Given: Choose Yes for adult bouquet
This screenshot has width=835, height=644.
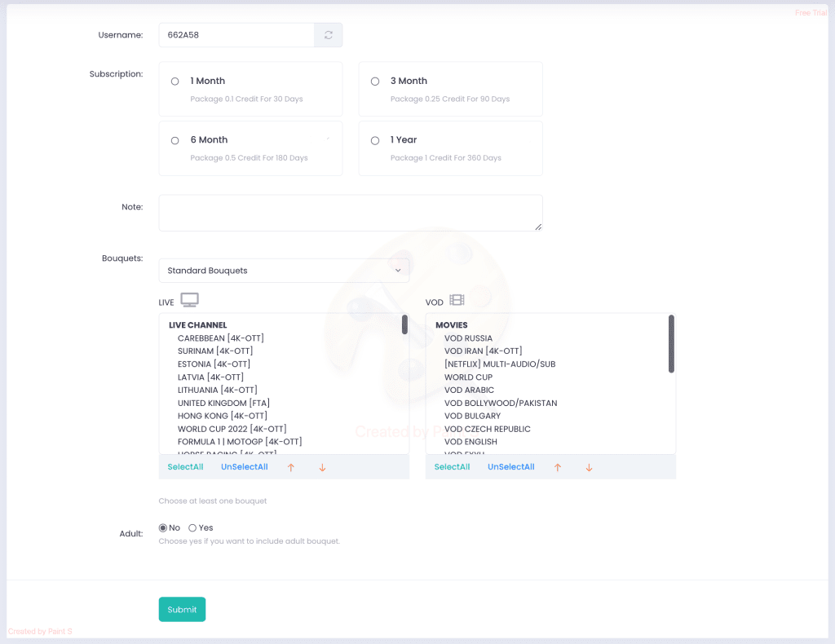Looking at the screenshot, I should click(192, 528).
